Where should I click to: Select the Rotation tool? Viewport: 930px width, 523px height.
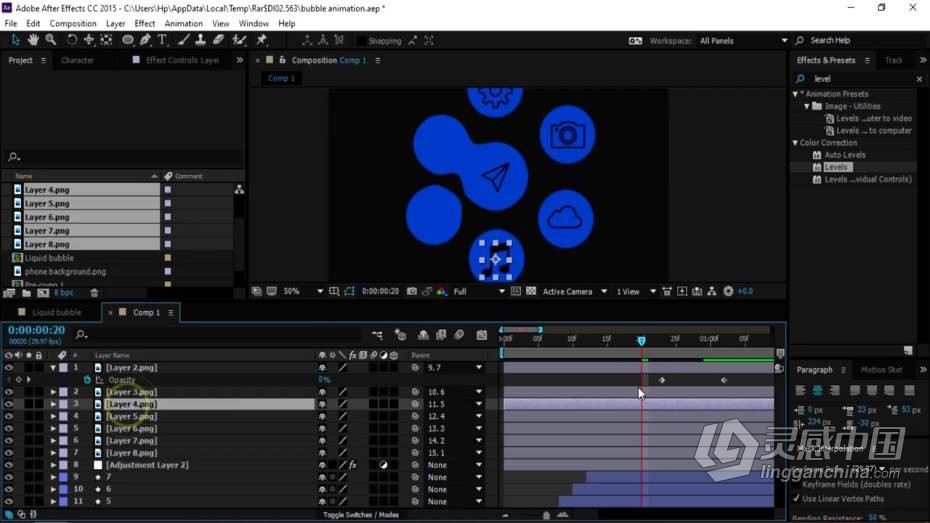71,40
